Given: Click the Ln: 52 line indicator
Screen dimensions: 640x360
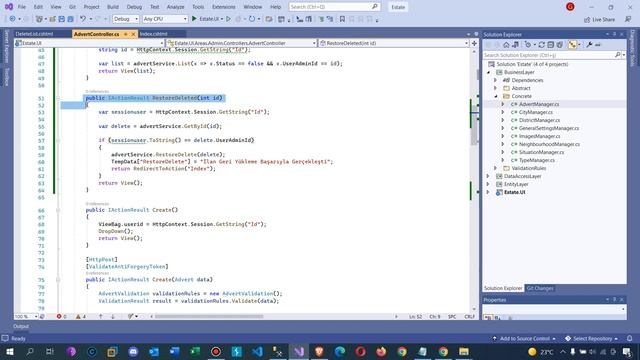Looking at the screenshot, I should click(x=415, y=316).
